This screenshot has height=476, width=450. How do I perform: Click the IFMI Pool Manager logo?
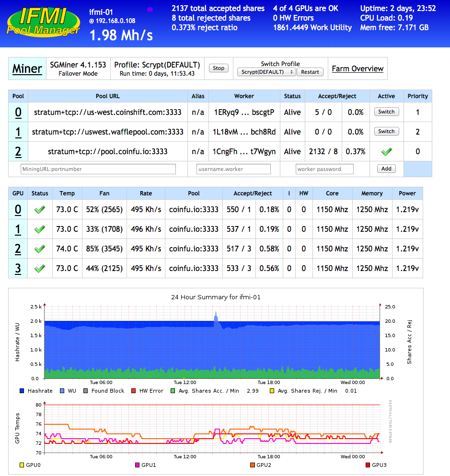click(x=43, y=22)
